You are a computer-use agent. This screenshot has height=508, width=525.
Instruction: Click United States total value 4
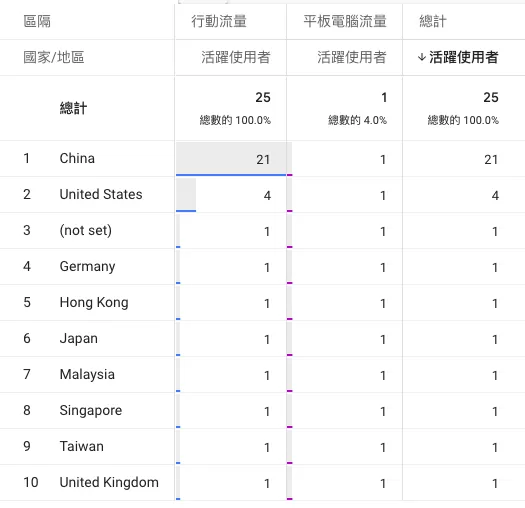495,196
